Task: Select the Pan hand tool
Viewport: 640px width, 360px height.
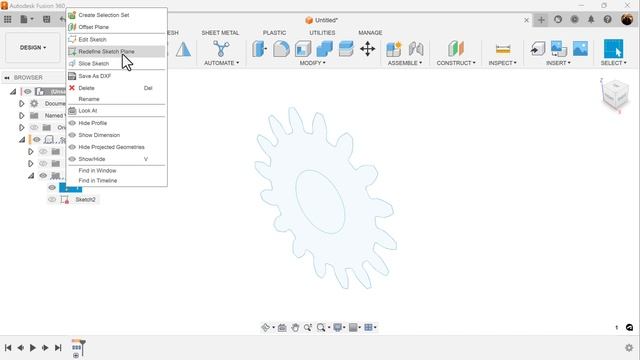Action: click(295, 327)
